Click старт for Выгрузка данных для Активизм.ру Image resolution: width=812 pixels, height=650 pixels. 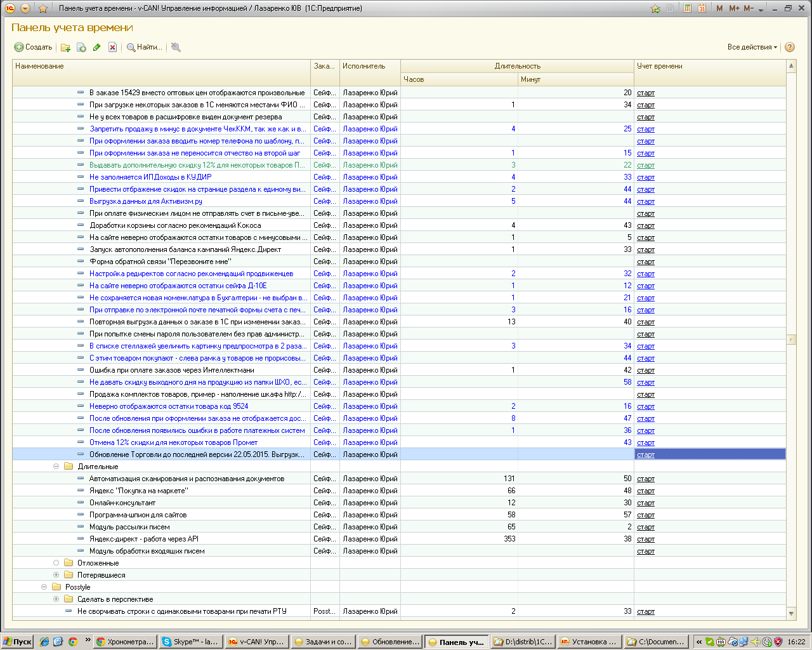tap(646, 201)
